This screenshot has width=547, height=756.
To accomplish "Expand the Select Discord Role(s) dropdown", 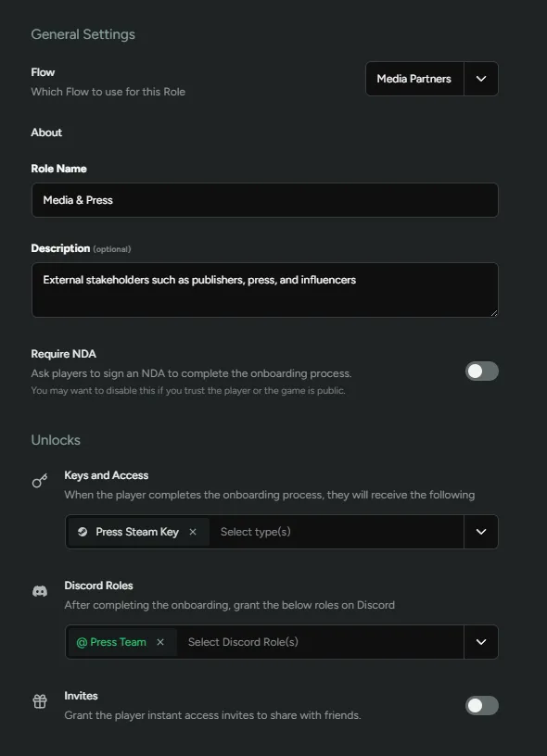I will (x=481, y=641).
